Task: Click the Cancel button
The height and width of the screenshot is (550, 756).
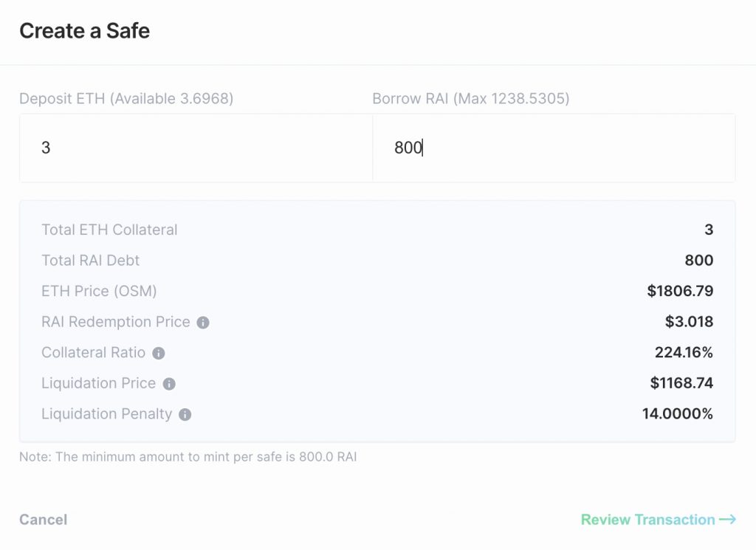Action: point(44,520)
